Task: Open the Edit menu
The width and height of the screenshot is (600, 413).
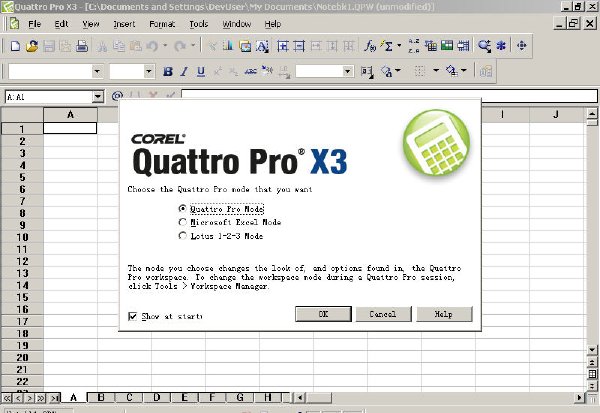Action: point(61,24)
